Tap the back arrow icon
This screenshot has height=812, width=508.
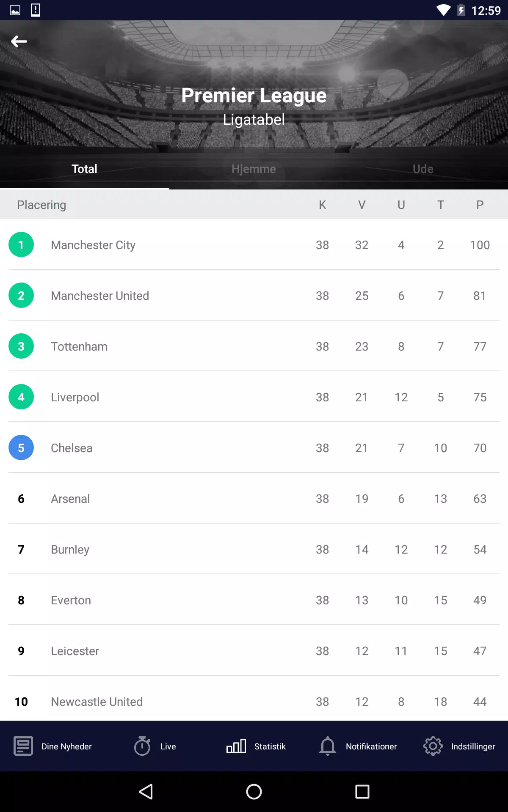click(19, 41)
